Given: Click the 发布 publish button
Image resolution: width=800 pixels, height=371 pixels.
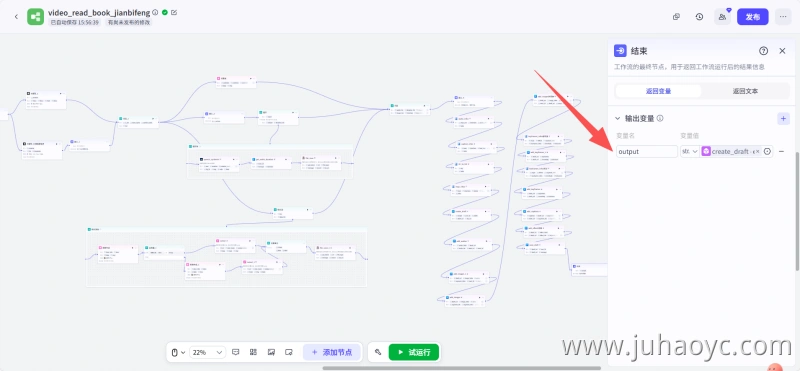Looking at the screenshot, I should point(753,17).
